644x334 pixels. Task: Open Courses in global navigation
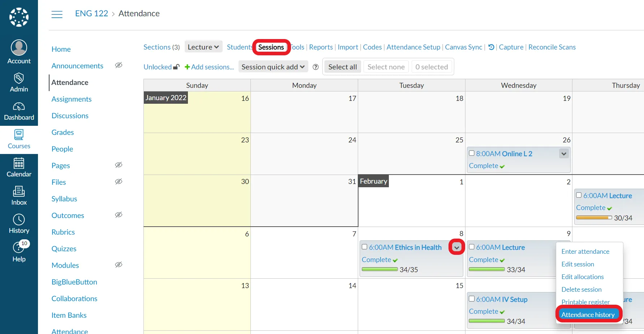coord(19,140)
